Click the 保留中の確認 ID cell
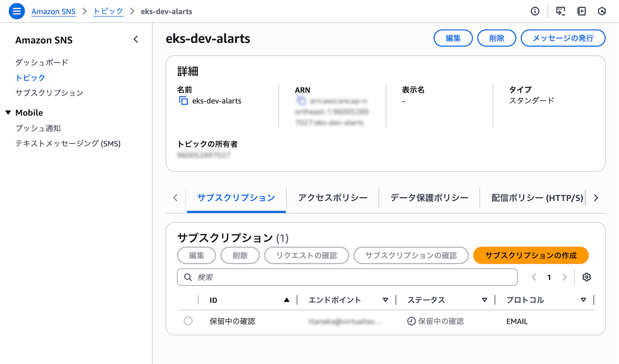619x364 pixels. (x=232, y=321)
